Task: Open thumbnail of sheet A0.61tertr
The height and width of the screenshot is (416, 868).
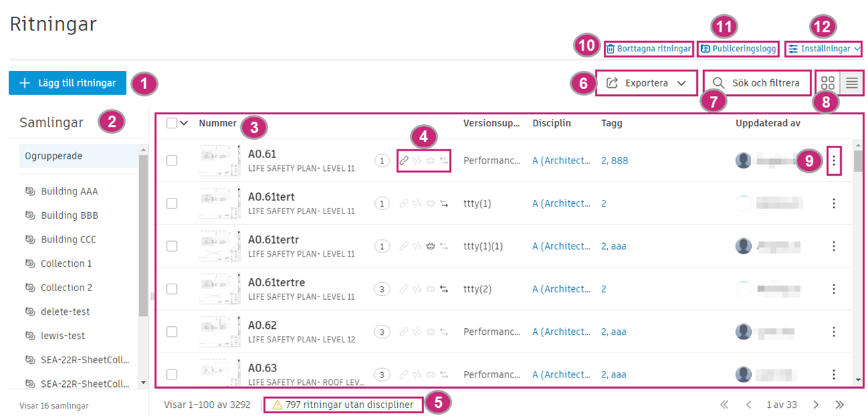Action: (x=220, y=246)
